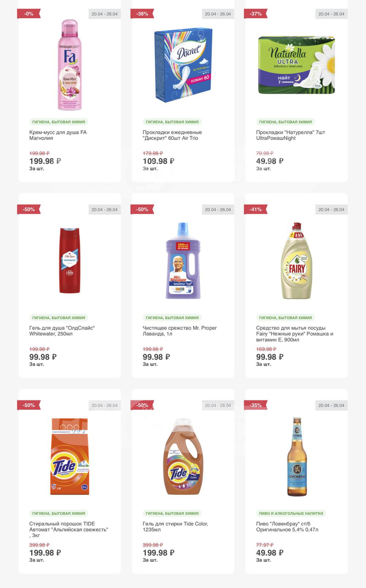
Task: Select the 'Пиво и алкогольные напитки' category tag
Action: click(x=291, y=513)
